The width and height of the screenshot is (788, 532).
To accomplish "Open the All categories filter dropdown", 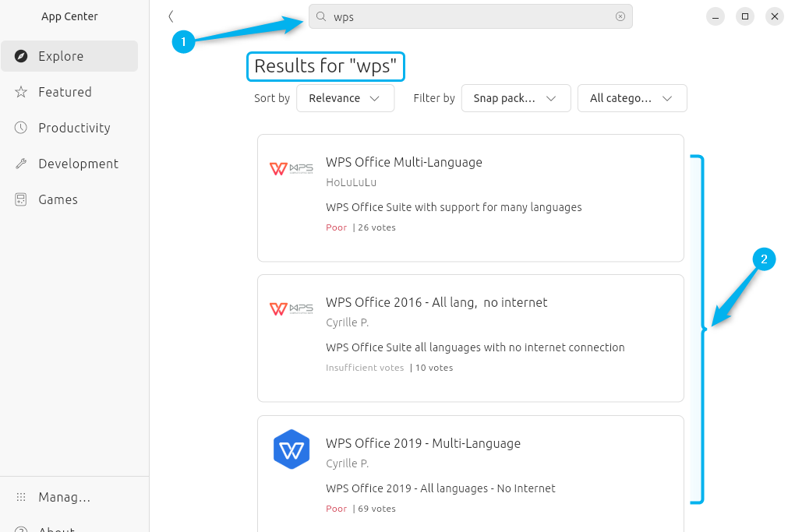I will coord(631,98).
